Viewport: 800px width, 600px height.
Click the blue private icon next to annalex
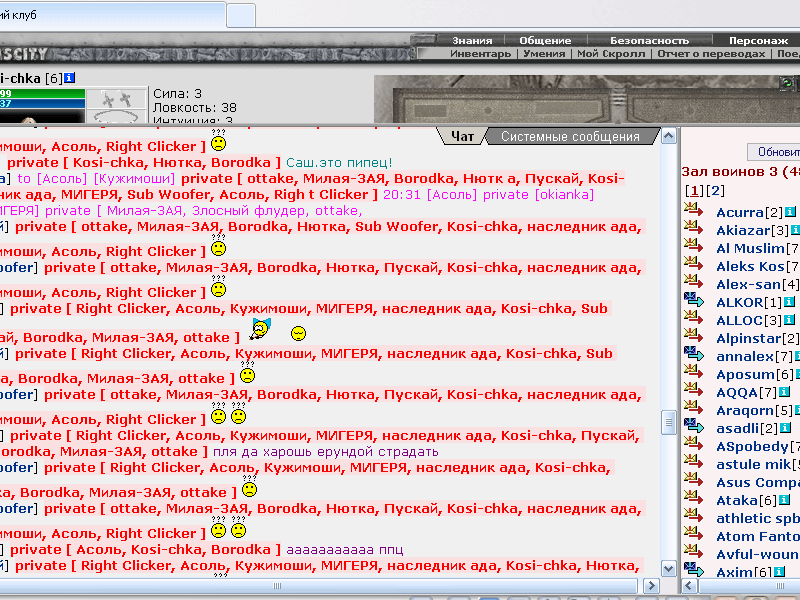pos(693,354)
